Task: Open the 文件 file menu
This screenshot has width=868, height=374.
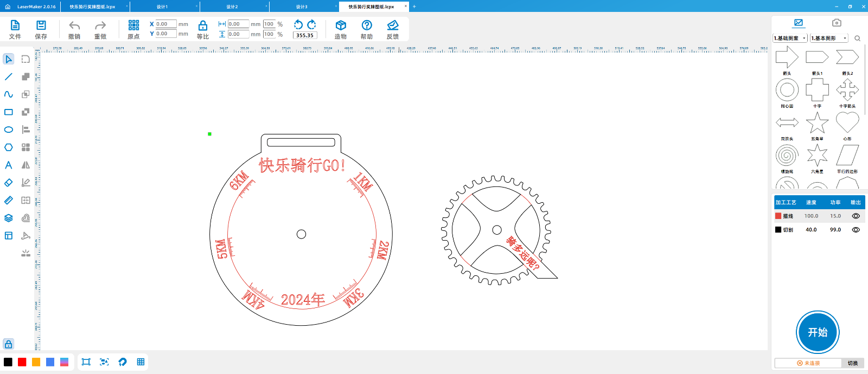Action: pyautogui.click(x=15, y=29)
